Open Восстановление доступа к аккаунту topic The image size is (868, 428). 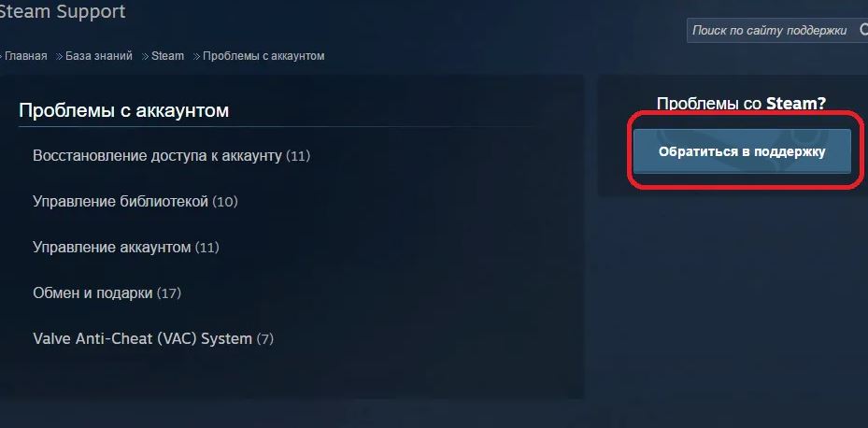point(171,156)
